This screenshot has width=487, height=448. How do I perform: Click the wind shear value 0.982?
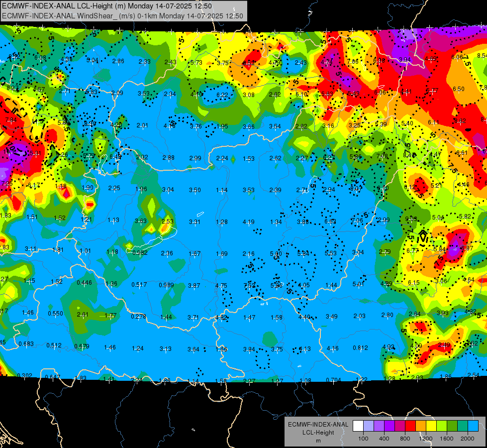point(140,253)
